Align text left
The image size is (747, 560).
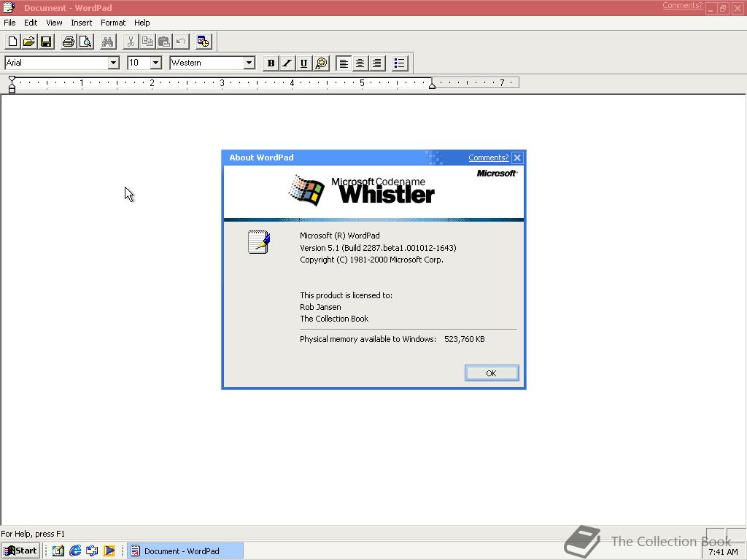[x=344, y=63]
